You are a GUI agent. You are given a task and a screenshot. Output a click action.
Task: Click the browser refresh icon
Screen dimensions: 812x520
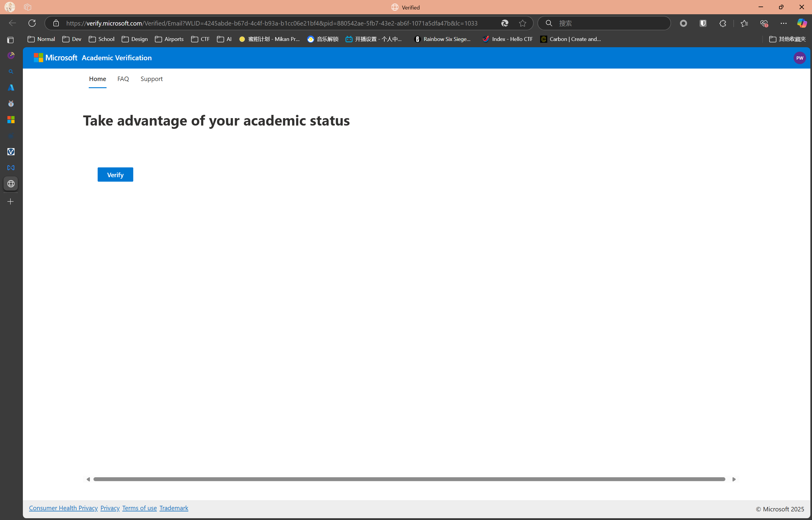pos(32,23)
